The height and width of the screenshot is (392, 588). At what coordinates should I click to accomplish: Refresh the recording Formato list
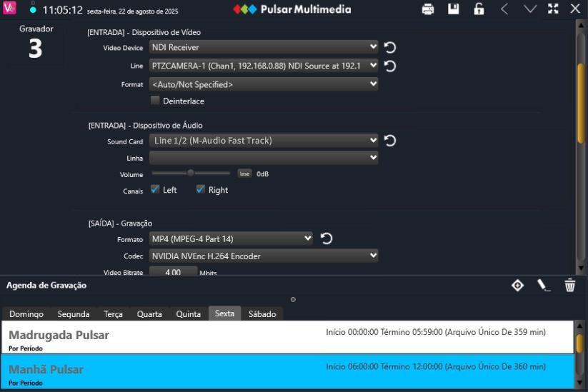pyautogui.click(x=327, y=238)
